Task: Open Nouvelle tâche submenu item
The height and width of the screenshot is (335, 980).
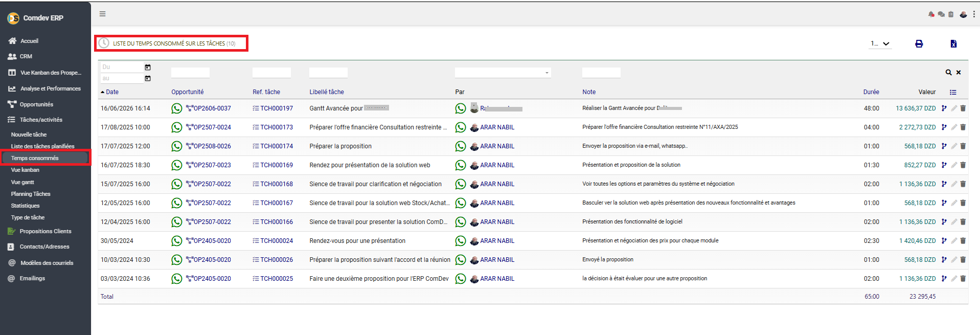Action: pos(29,135)
